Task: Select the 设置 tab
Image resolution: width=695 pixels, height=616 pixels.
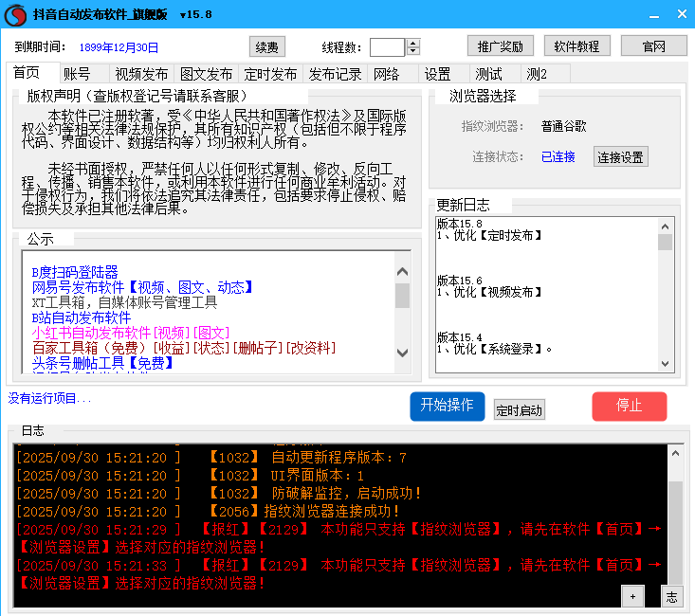Action: tap(437, 74)
